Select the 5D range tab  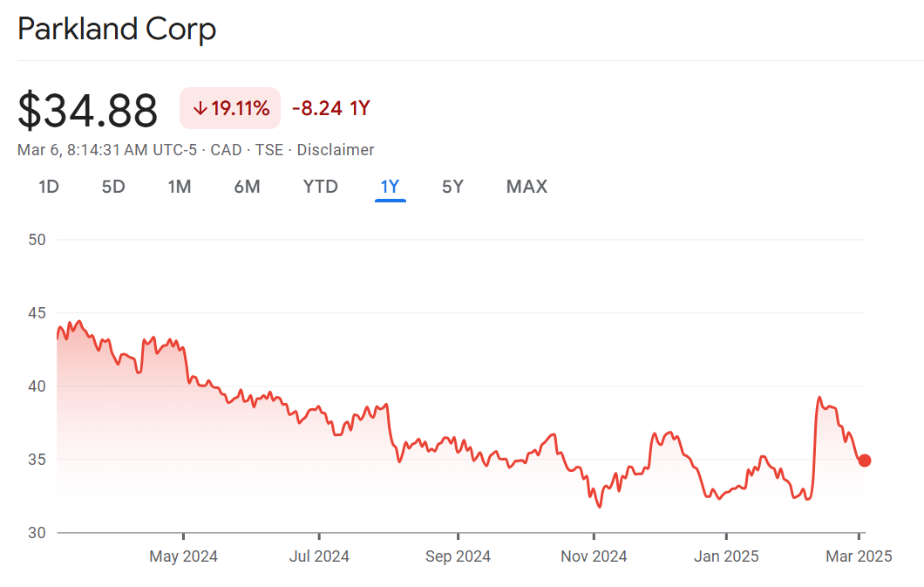[x=113, y=186]
